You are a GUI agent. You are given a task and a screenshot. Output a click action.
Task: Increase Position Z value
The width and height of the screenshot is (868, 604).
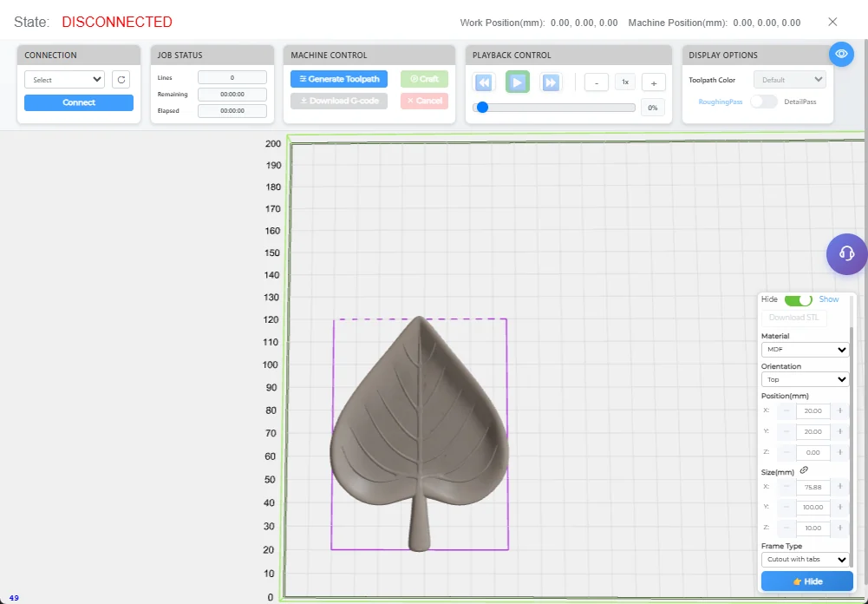click(x=839, y=452)
